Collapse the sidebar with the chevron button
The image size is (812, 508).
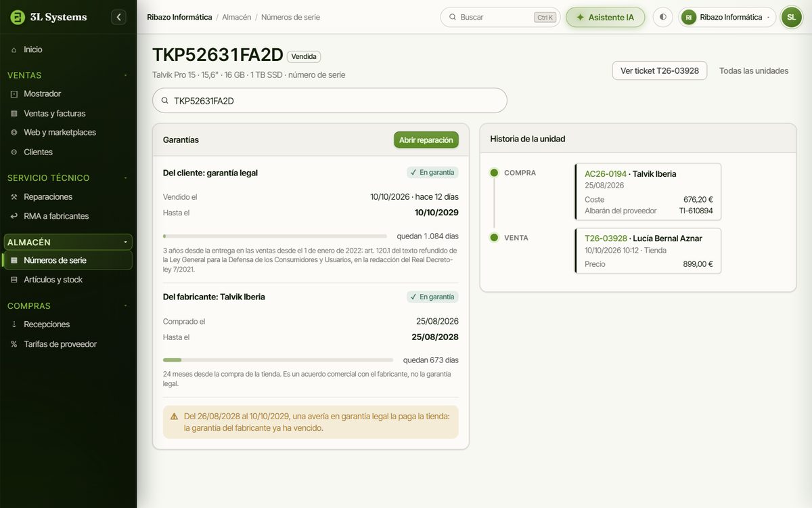119,17
